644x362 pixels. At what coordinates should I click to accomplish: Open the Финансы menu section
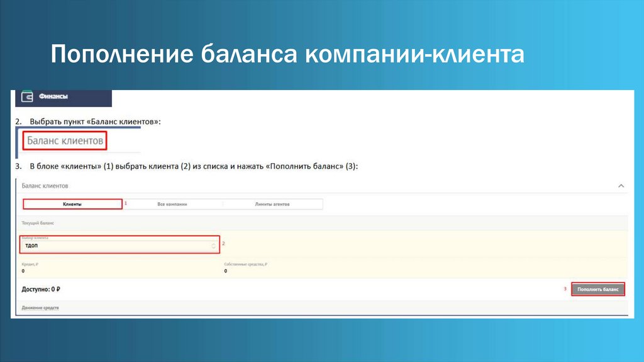point(64,98)
